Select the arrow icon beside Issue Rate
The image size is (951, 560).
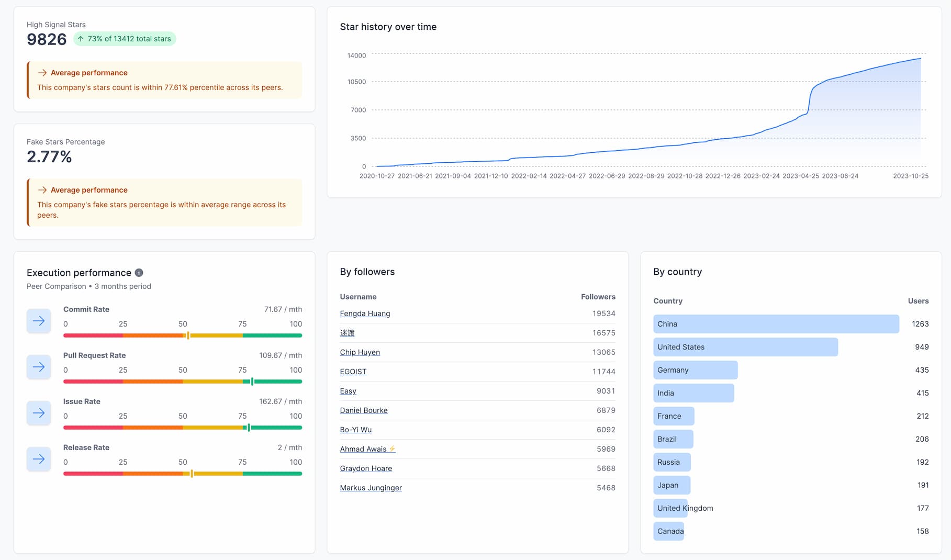[x=39, y=413]
